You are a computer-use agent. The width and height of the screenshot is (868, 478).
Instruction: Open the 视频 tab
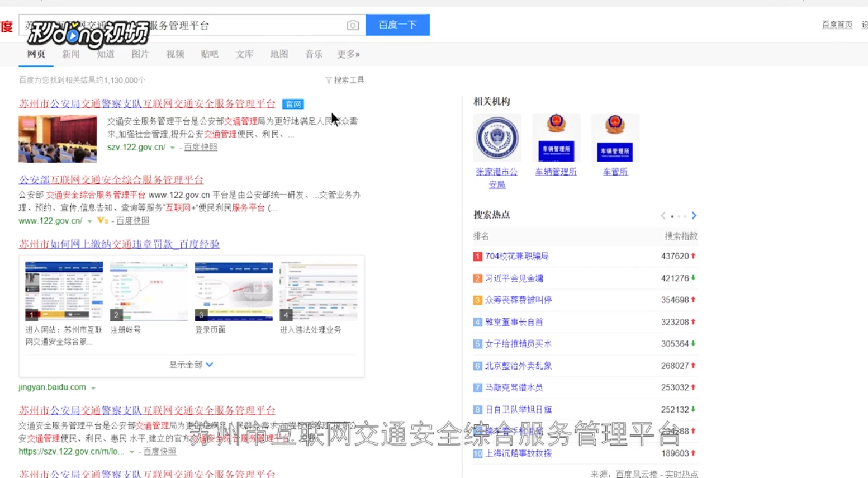coord(175,54)
